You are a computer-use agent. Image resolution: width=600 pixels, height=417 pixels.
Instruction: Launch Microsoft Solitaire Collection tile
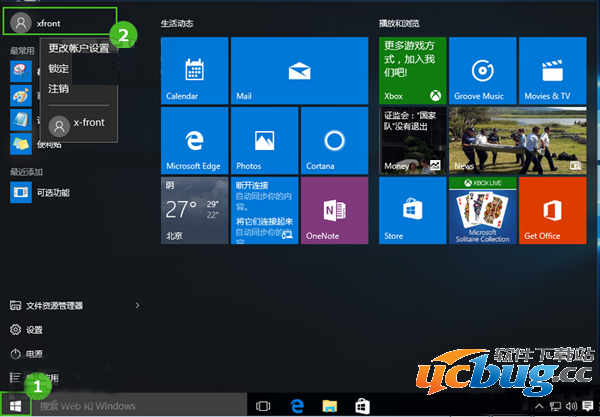tap(483, 210)
